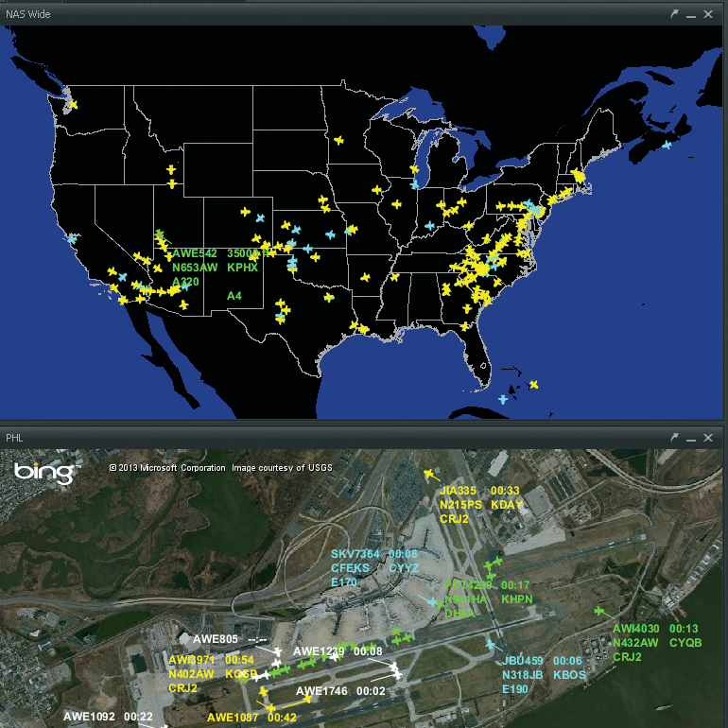Screen dimensions: 728x728
Task: Click the E190 aircraft type label
Action: (515, 689)
